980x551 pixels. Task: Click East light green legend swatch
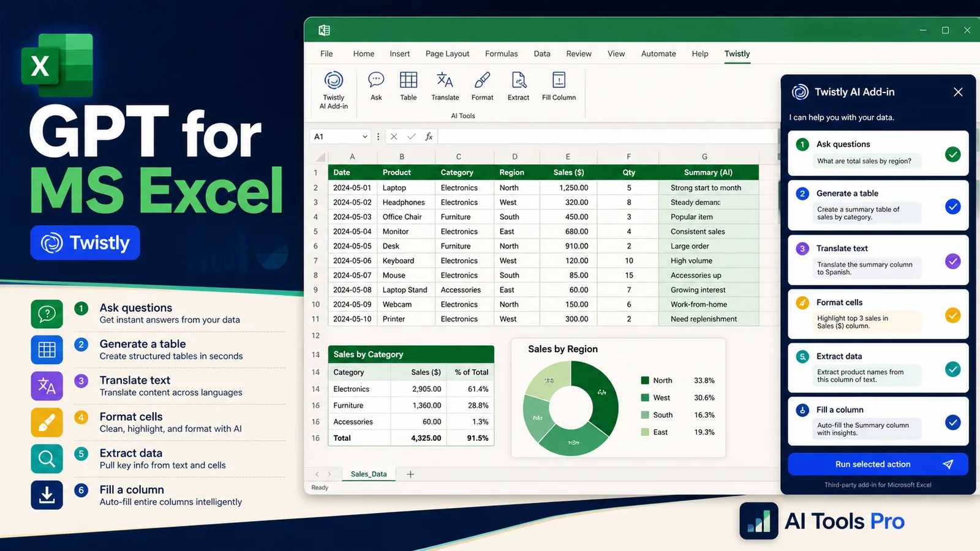click(x=645, y=432)
